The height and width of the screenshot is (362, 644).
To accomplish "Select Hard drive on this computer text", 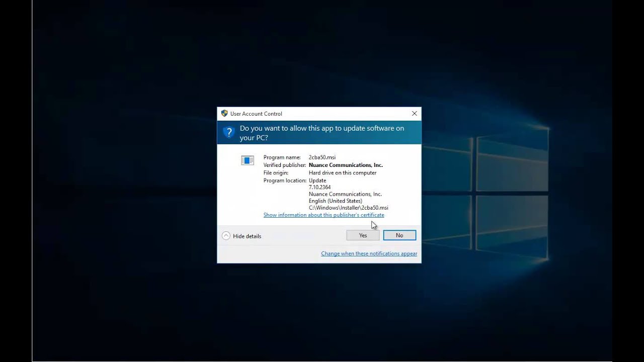I will tap(343, 173).
